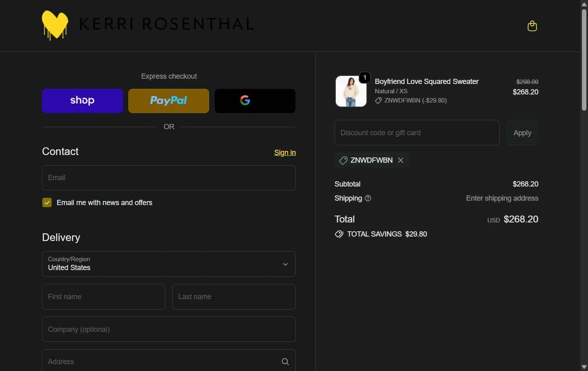Click the Last name field

(234, 297)
